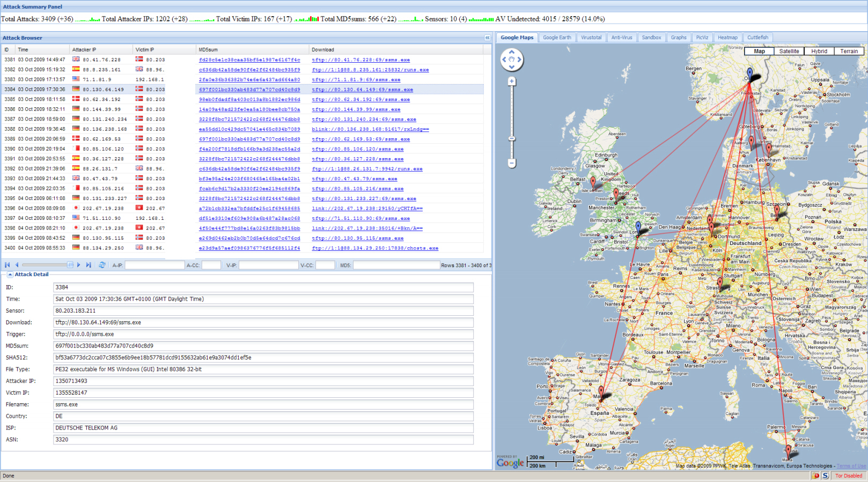The height and width of the screenshot is (482, 868).
Task: Switch to the Sandbox tab
Action: coord(651,38)
